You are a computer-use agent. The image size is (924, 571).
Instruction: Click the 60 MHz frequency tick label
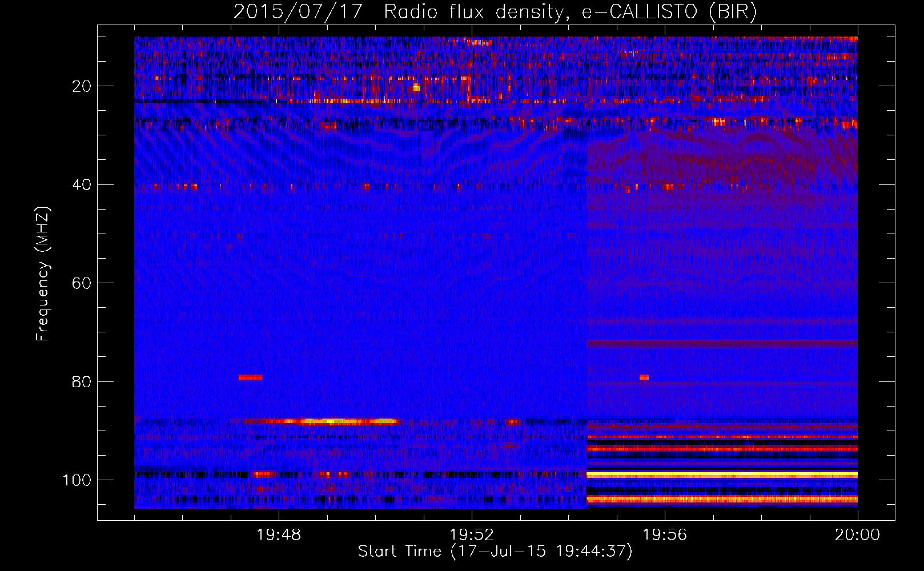point(82,283)
